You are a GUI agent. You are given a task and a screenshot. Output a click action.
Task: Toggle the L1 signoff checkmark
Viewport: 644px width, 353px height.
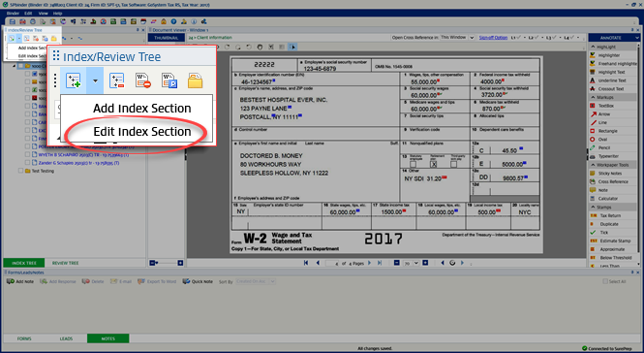click(518, 38)
